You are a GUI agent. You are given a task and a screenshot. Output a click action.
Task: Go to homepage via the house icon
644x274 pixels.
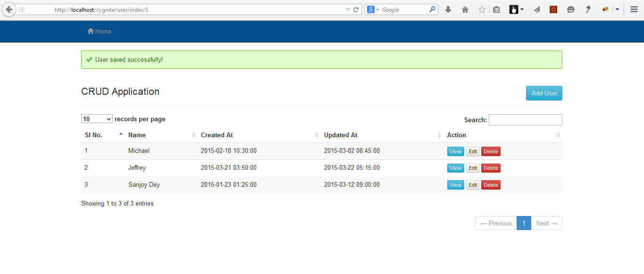tap(465, 9)
